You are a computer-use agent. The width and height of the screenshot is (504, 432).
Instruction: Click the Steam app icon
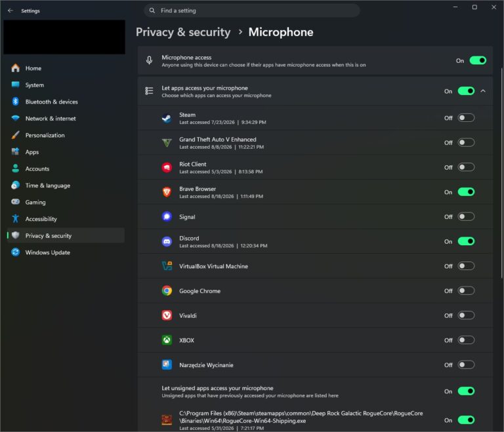167,118
